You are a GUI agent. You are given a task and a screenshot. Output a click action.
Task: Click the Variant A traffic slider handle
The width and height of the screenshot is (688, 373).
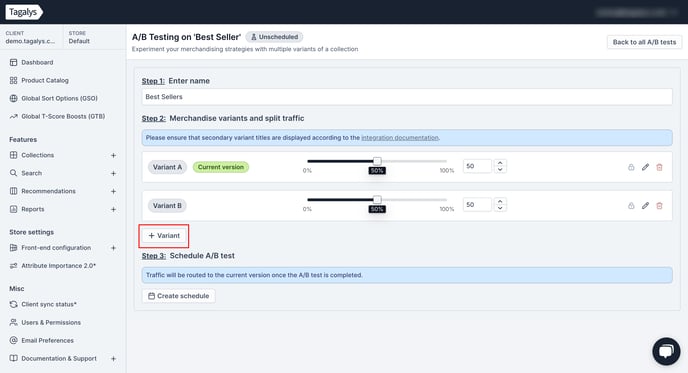tap(377, 161)
